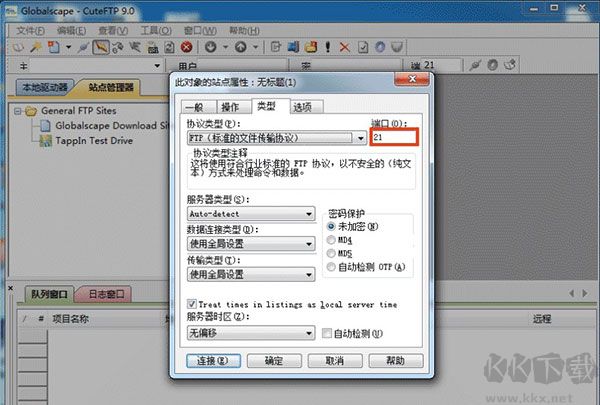Screen dimensions: 600x405
Task: Collapse the General FTP Sites tree node
Action: [x=17, y=111]
